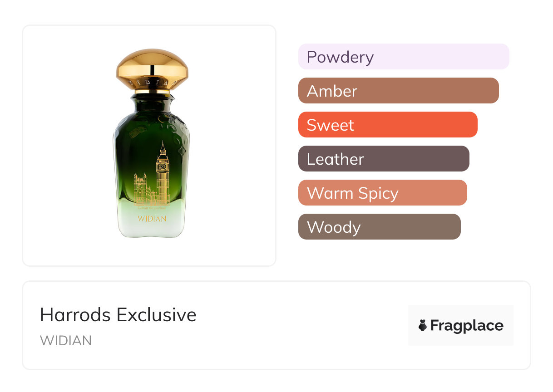Select the Leather accord bar
Screen dimensions: 553x392
[x=383, y=159]
